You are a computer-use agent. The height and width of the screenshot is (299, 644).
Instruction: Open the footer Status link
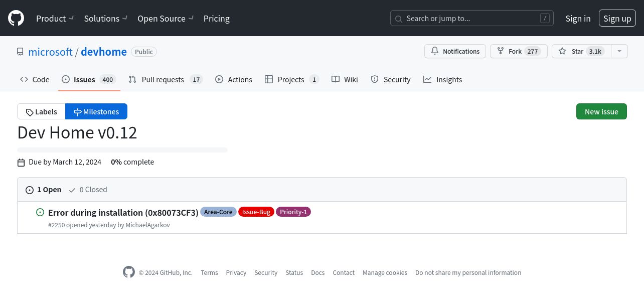[x=294, y=273]
